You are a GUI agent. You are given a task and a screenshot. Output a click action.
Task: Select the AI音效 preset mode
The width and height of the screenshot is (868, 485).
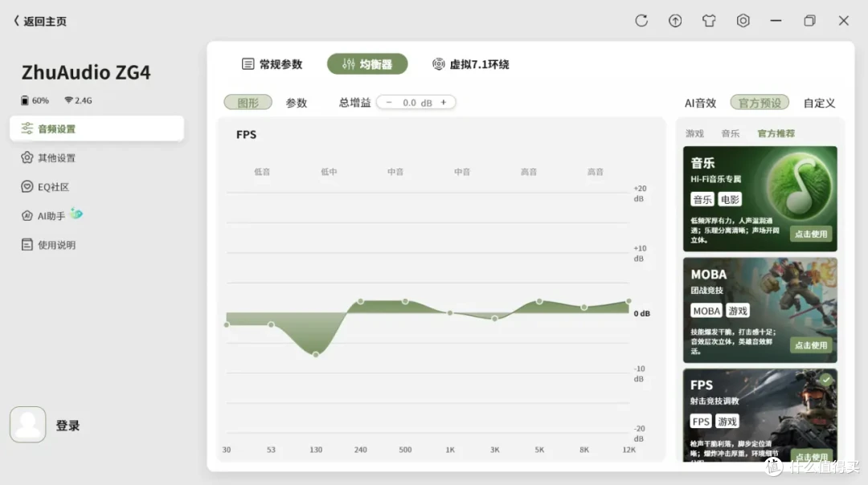pos(700,103)
